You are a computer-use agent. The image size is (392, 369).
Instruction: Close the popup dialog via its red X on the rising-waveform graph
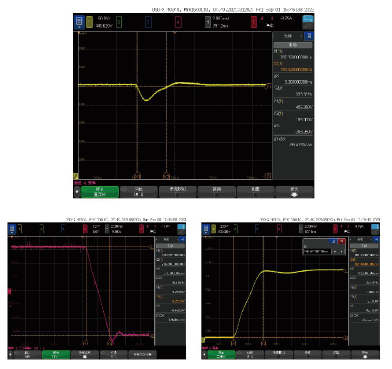pyautogui.click(x=342, y=241)
